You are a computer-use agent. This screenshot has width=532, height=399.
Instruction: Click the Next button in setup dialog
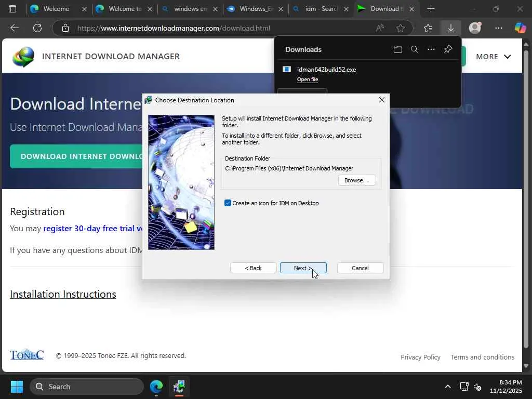(303, 268)
